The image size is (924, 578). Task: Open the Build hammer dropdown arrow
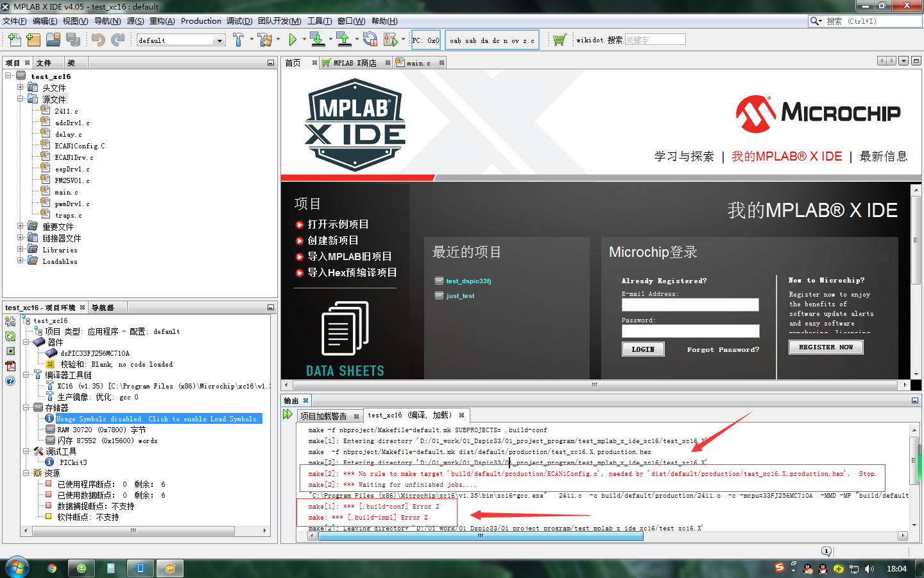tap(252, 40)
